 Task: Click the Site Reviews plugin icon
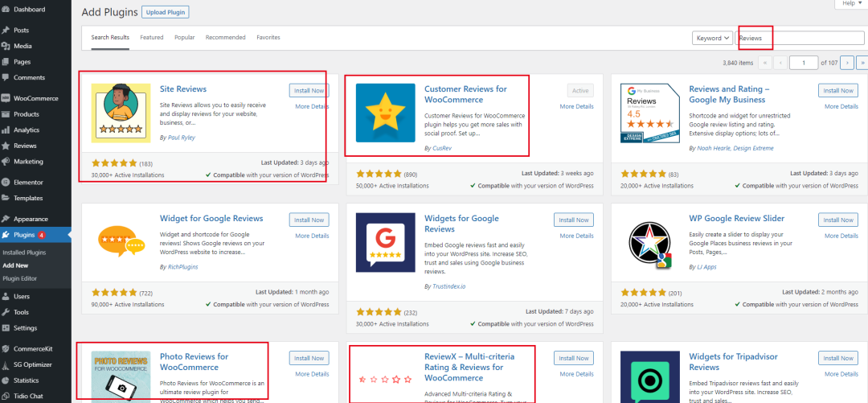click(x=121, y=113)
